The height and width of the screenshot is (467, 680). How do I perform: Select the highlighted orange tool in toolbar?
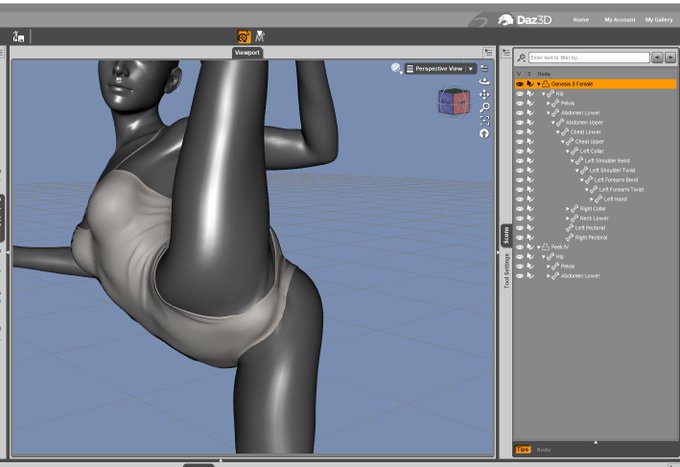pos(244,37)
